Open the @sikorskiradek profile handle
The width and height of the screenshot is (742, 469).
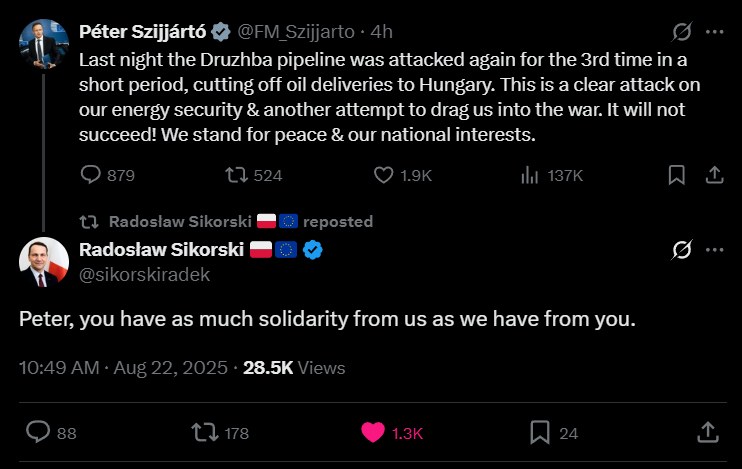[x=144, y=275]
